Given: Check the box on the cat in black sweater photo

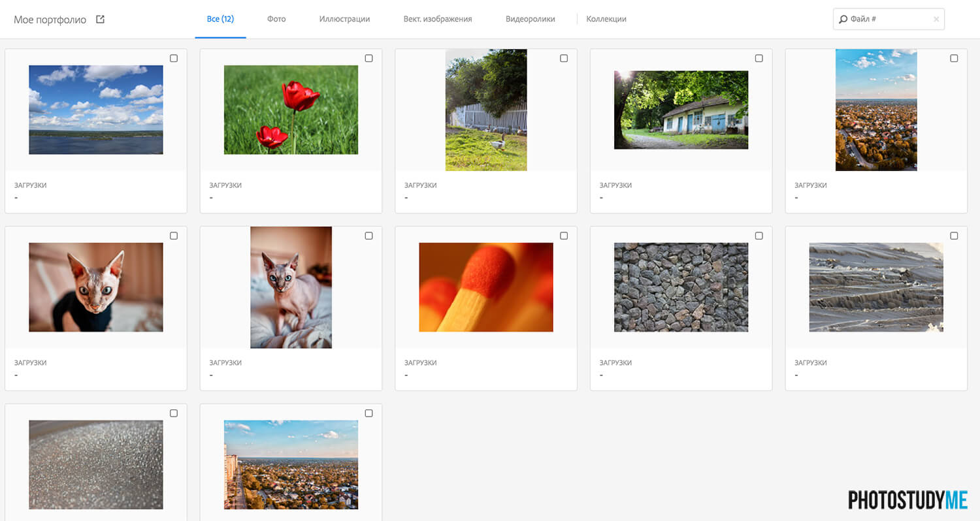Looking at the screenshot, I should (174, 236).
